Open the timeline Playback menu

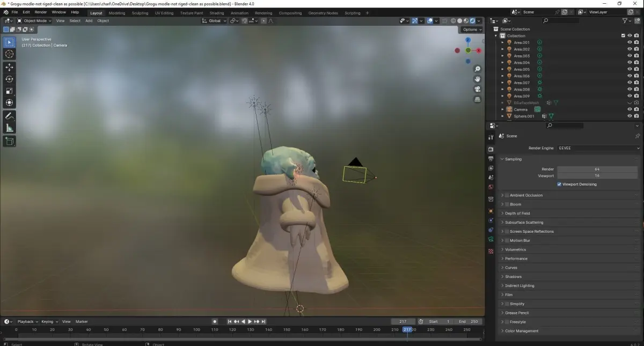coord(27,322)
